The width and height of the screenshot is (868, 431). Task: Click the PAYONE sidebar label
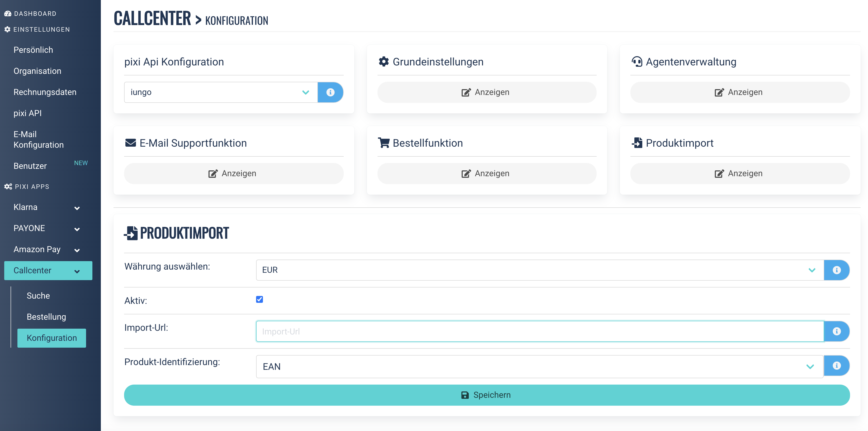29,228
